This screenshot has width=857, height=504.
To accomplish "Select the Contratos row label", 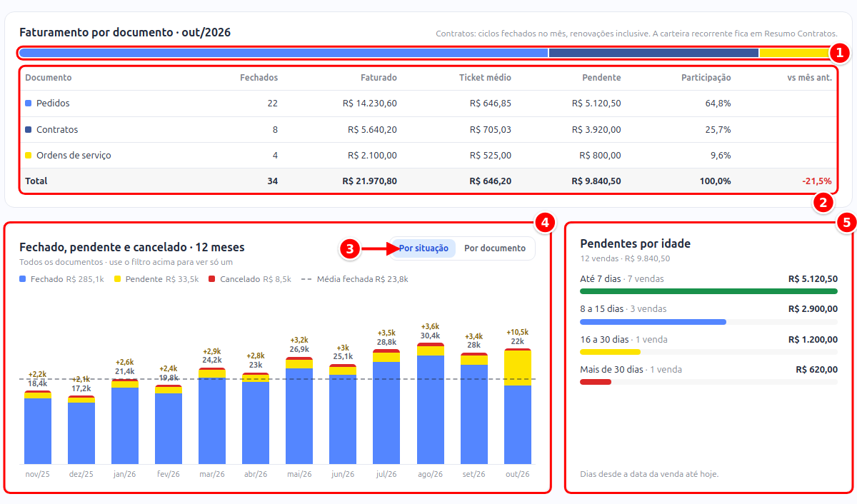I will coord(57,130).
